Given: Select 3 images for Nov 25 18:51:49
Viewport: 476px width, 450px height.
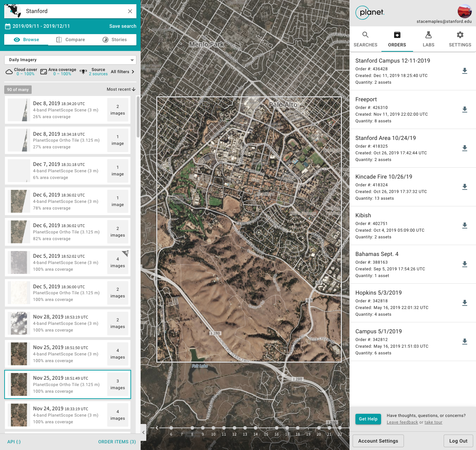Looking at the screenshot, I should point(118,385).
